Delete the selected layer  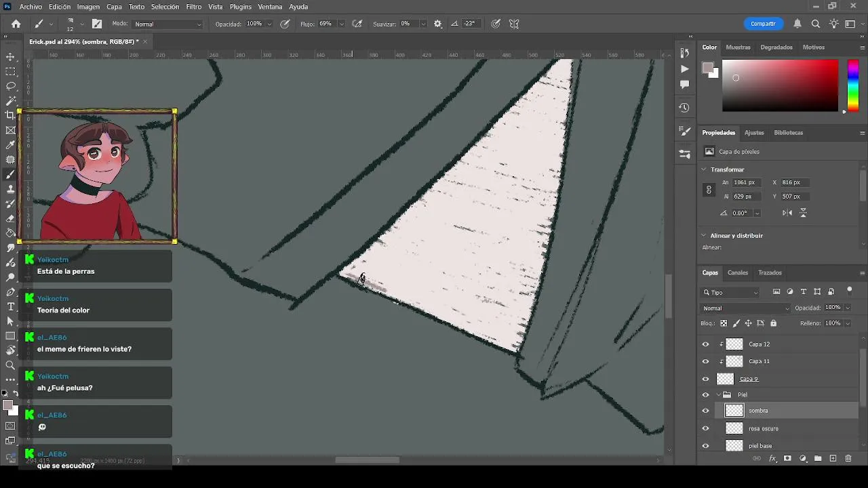(848, 459)
